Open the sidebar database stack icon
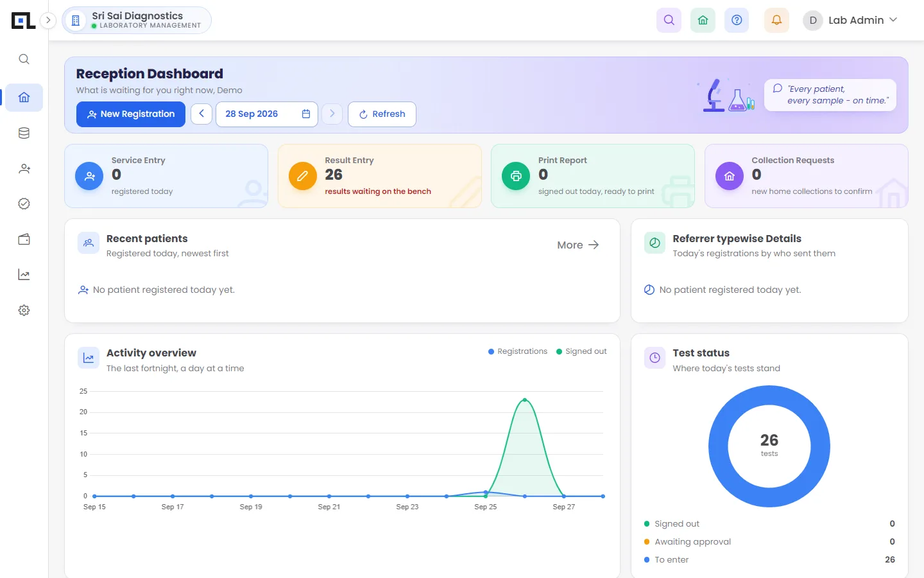The image size is (924, 578). [24, 133]
